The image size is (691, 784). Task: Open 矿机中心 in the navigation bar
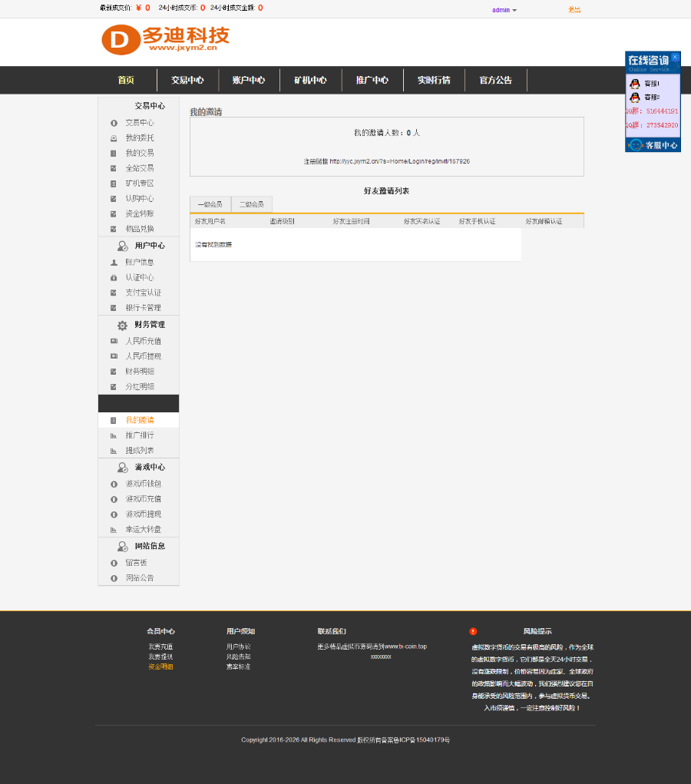coord(310,80)
